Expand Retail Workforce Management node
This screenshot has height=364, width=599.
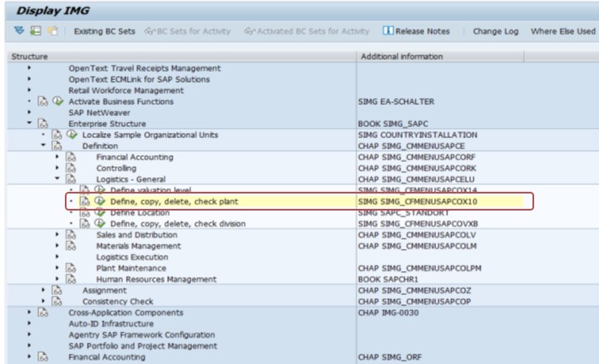[29, 90]
